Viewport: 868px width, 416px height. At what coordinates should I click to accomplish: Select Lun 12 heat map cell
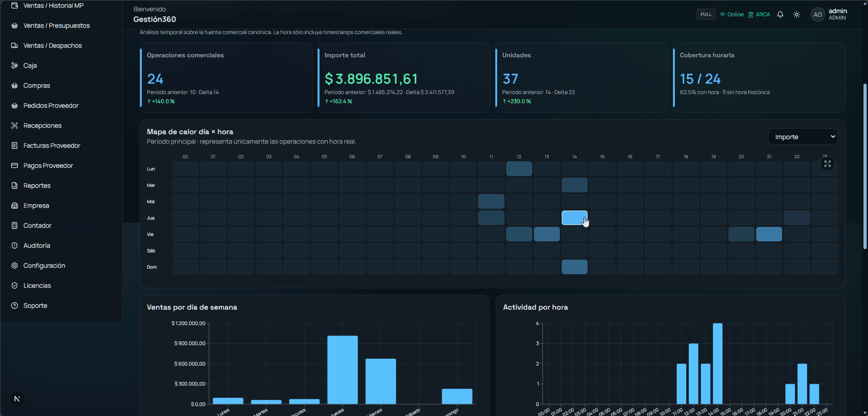pyautogui.click(x=519, y=169)
